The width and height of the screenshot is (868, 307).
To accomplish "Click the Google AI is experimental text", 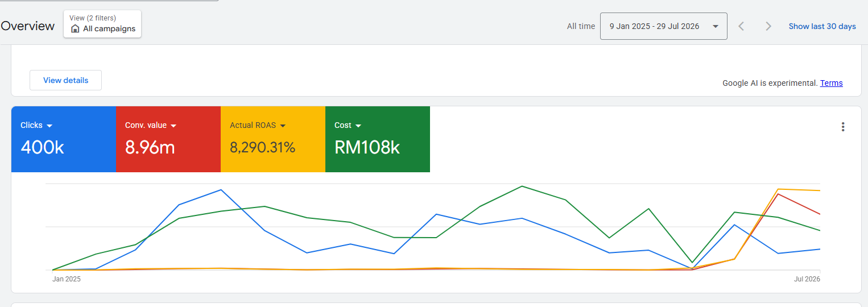I will coord(770,83).
